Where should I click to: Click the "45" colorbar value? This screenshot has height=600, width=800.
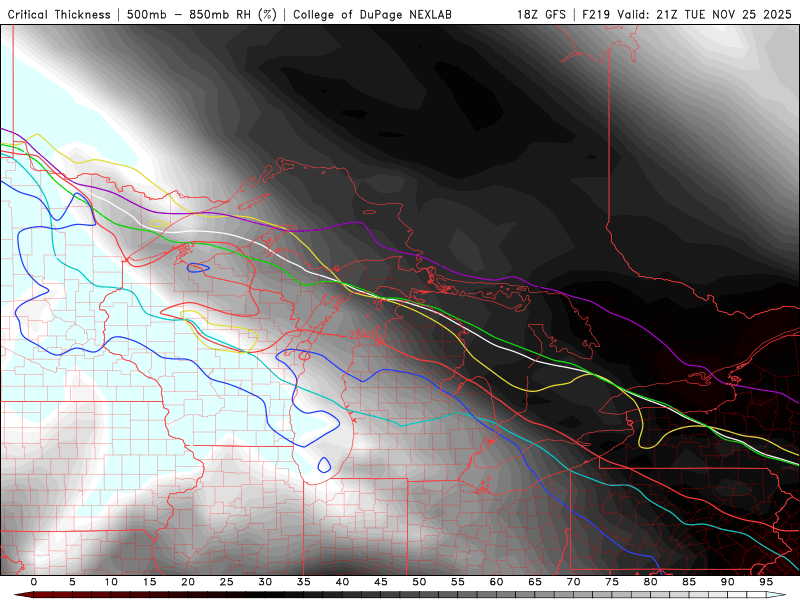381,582
